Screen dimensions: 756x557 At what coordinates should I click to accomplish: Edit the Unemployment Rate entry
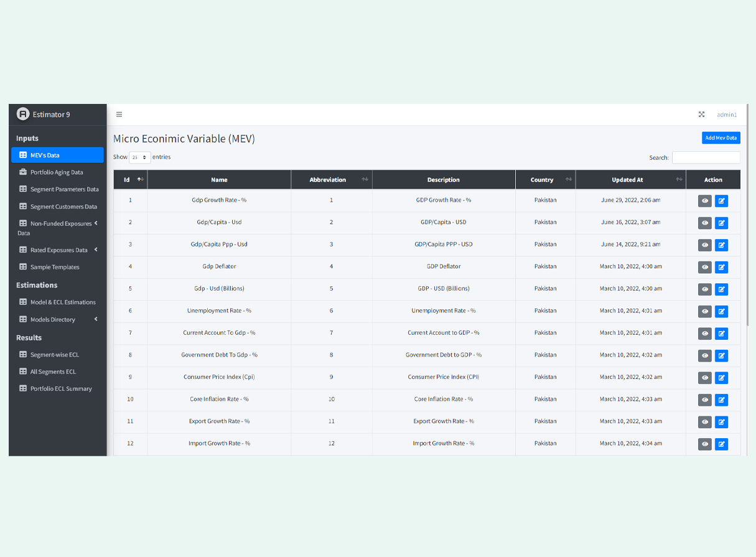pyautogui.click(x=721, y=311)
